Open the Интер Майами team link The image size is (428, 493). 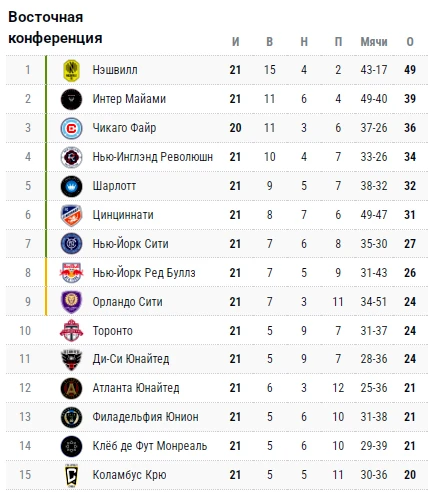click(129, 99)
